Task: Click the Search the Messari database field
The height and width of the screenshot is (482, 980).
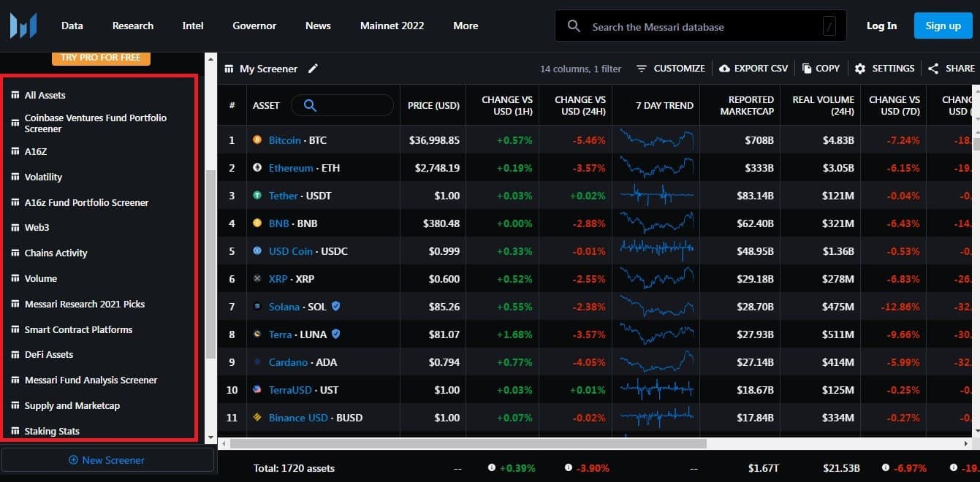Action: coord(701,26)
